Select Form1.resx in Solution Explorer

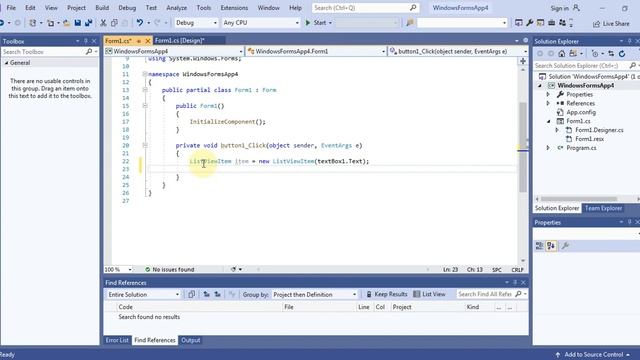point(589,139)
